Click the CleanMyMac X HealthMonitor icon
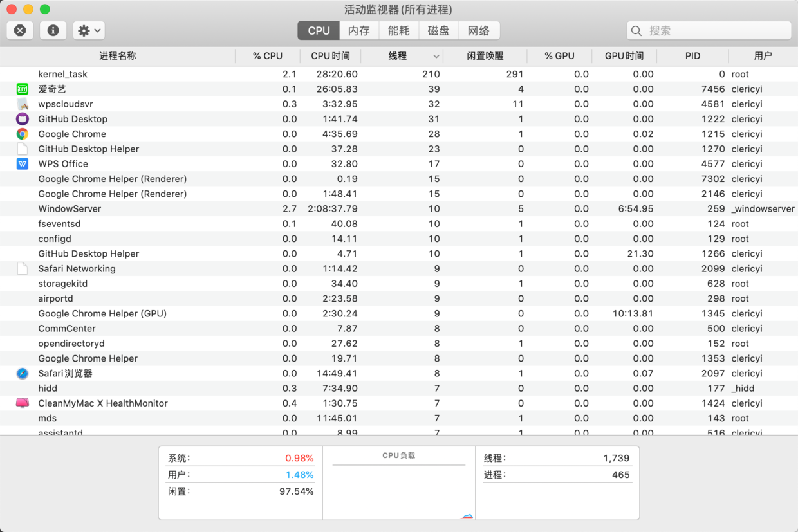This screenshot has width=798, height=532. click(23, 403)
